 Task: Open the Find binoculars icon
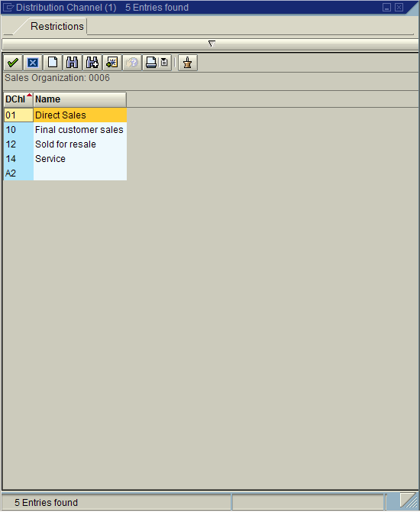pyautogui.click(x=73, y=63)
